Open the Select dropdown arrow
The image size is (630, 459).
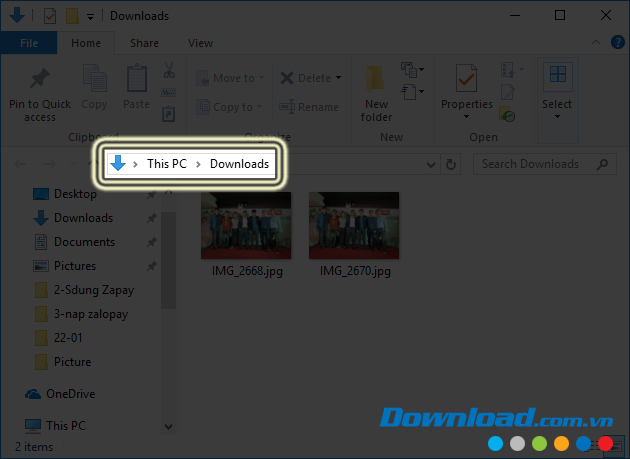(x=557, y=117)
